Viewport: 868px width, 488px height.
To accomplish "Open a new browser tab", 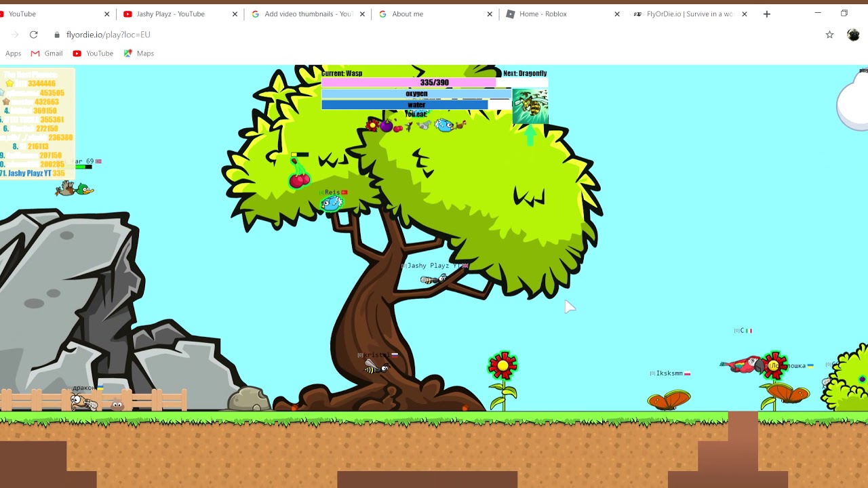I will 767,14.
